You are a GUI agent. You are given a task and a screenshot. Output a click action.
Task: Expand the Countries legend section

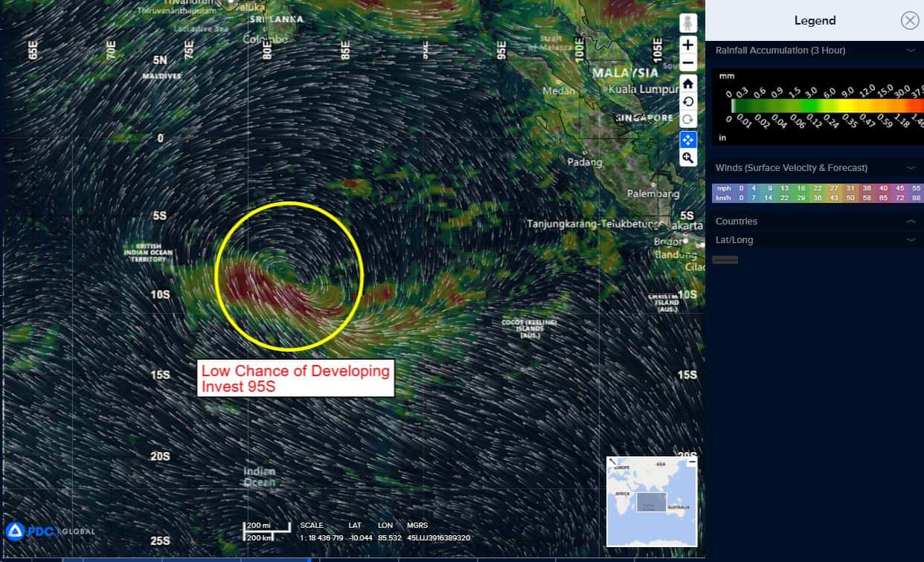click(x=910, y=222)
